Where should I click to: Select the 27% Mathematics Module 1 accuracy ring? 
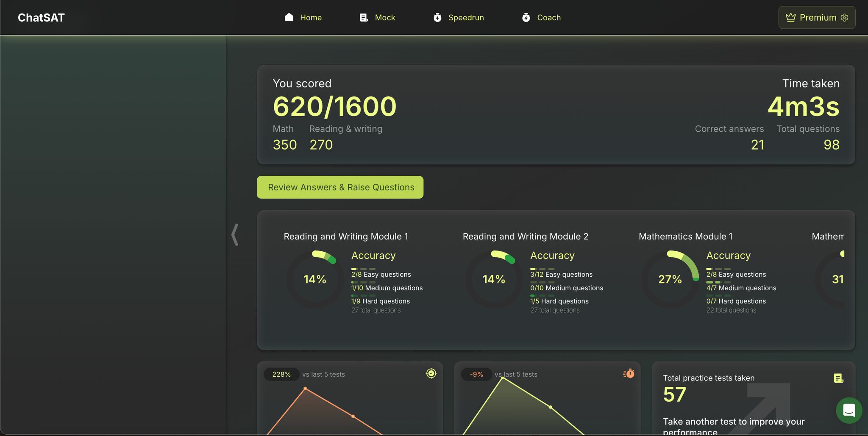click(670, 279)
